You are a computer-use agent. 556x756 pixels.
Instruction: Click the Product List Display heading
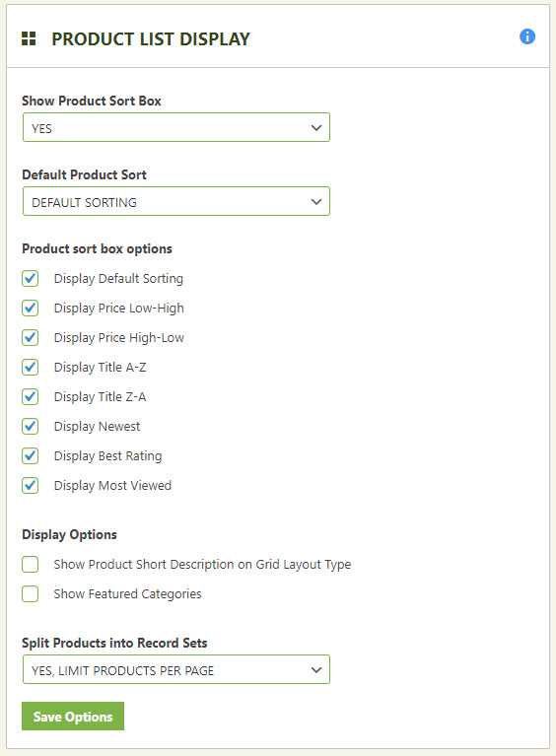(x=151, y=39)
